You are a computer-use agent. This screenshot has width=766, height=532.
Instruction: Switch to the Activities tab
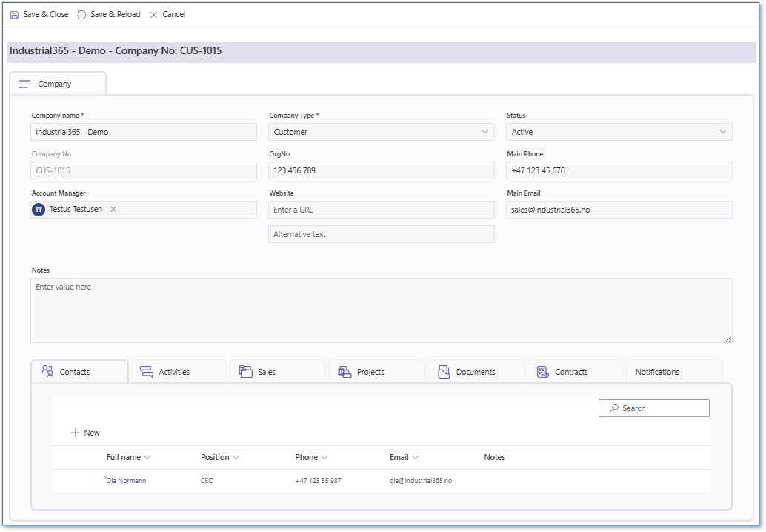[x=179, y=372]
